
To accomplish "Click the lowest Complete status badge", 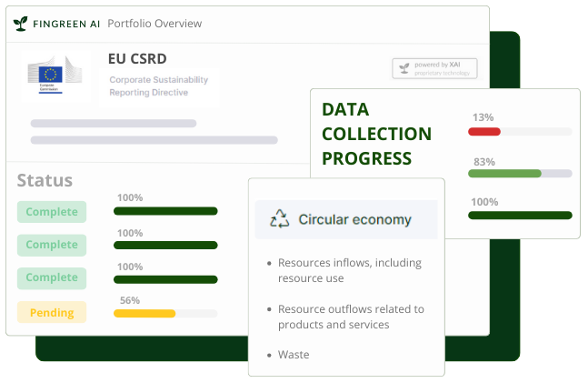I will point(52,278).
